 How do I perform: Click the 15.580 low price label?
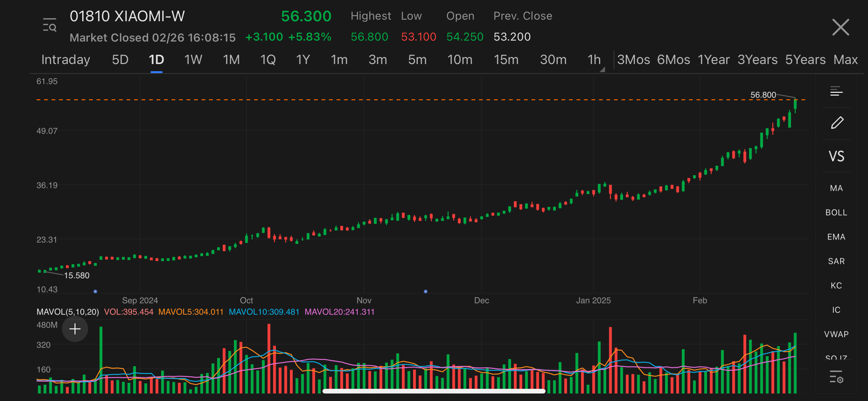(77, 275)
